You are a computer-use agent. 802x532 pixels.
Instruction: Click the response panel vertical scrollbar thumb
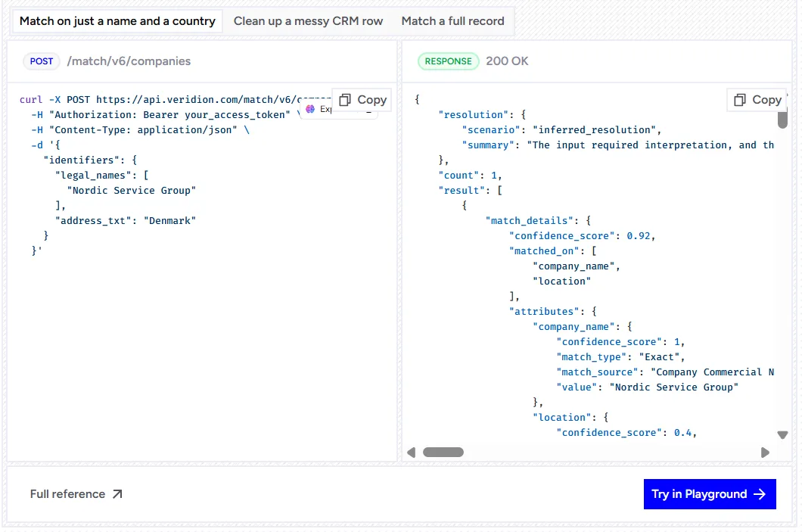[782, 120]
